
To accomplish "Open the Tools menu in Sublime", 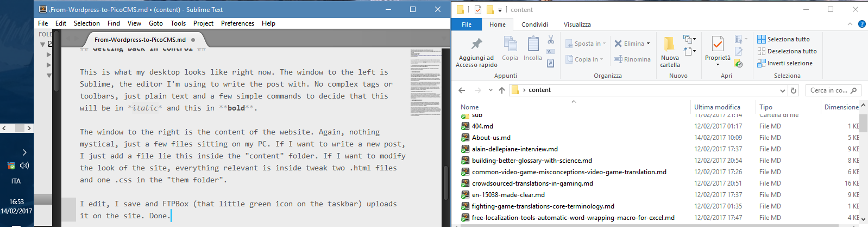I will 178,23.
